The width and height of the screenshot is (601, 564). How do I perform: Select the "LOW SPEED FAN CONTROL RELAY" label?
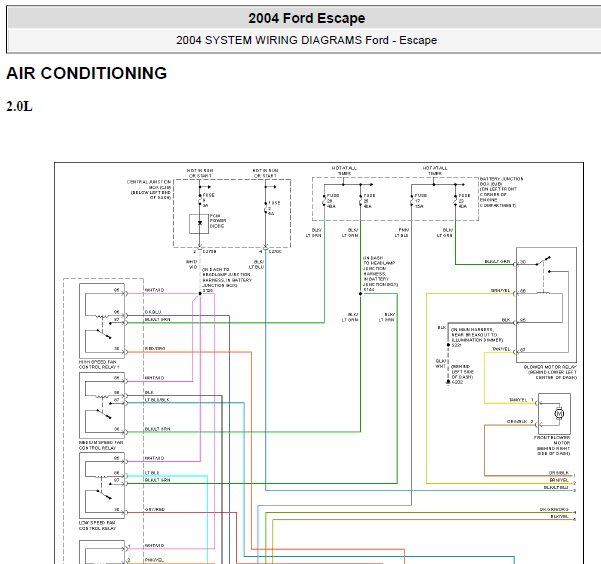(97, 526)
